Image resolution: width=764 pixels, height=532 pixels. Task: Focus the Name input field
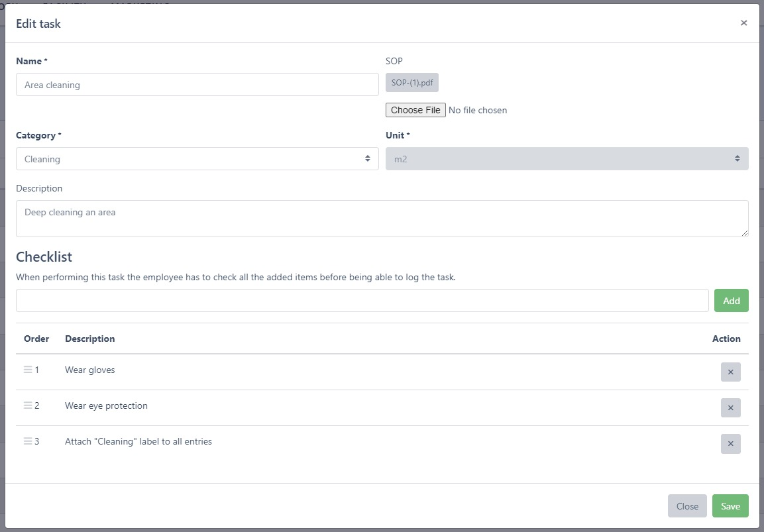click(197, 85)
